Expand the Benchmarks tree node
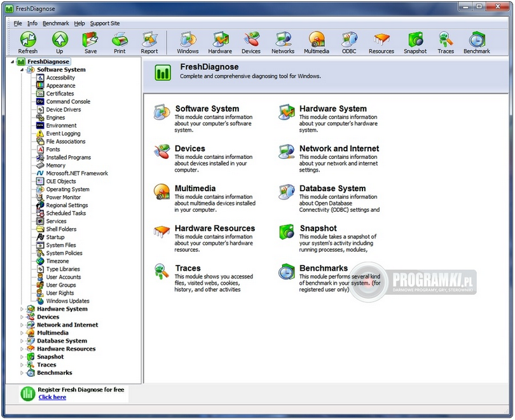 [x=22, y=373]
